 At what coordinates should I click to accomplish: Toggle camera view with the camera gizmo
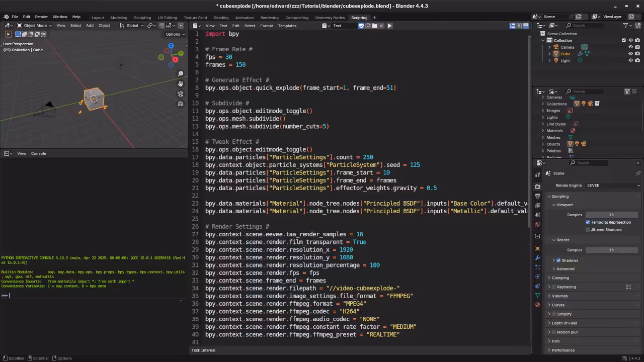click(x=181, y=94)
